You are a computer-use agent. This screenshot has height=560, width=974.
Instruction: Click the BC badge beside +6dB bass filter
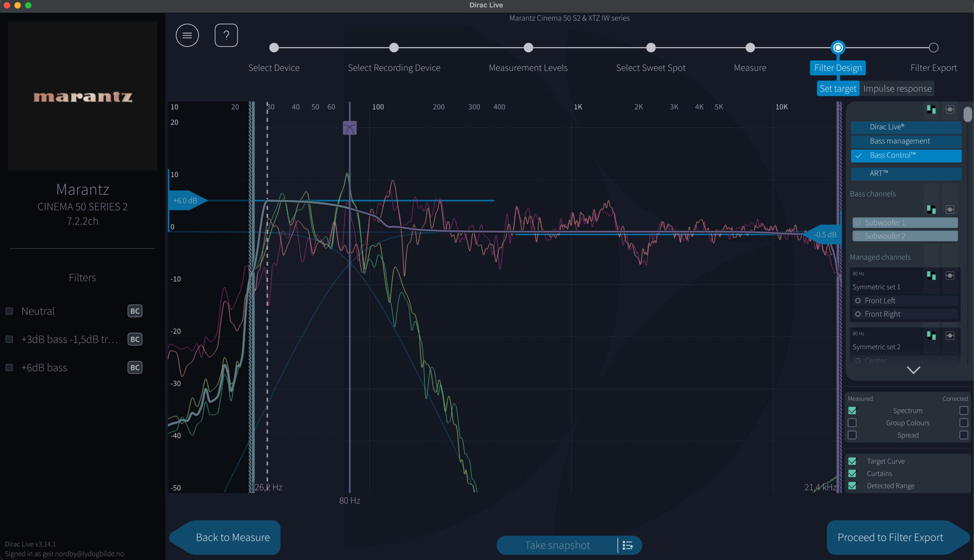135,368
